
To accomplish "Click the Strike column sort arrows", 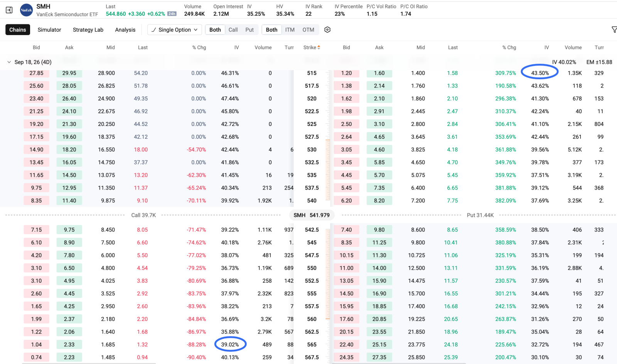I will click(319, 47).
